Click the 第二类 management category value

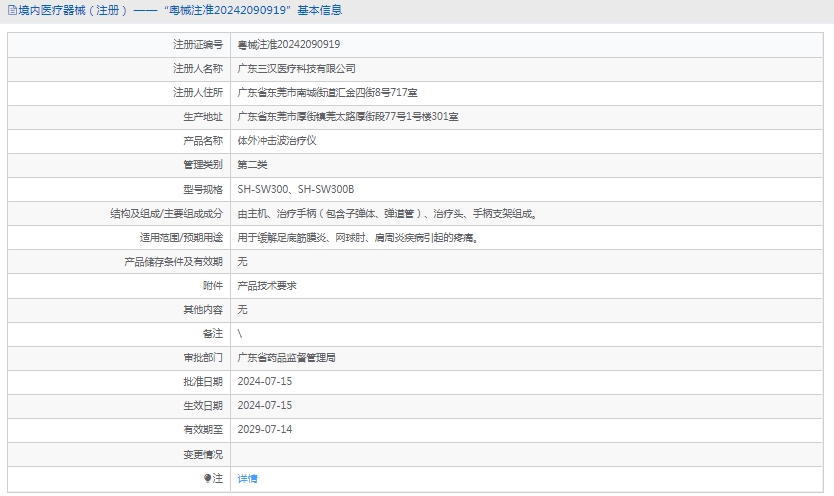point(252,165)
